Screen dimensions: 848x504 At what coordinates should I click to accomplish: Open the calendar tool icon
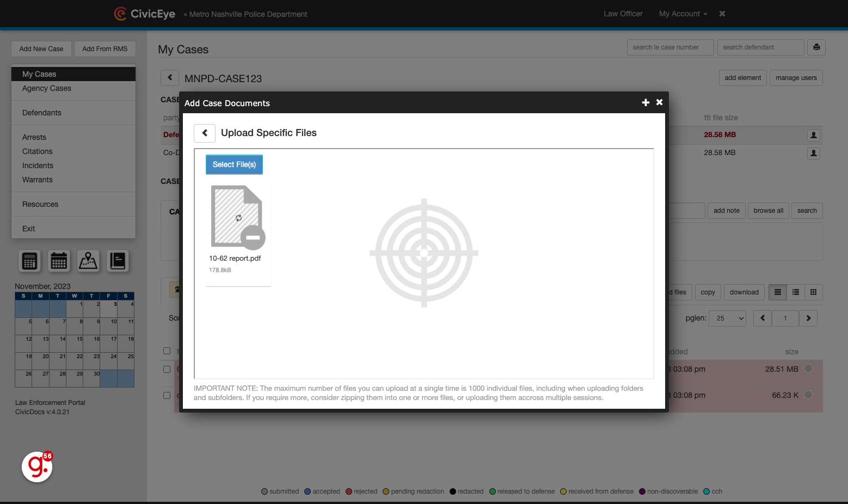(x=59, y=261)
